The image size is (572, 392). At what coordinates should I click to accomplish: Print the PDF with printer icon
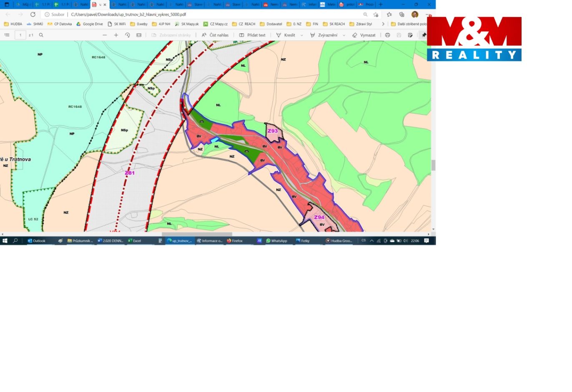387,35
